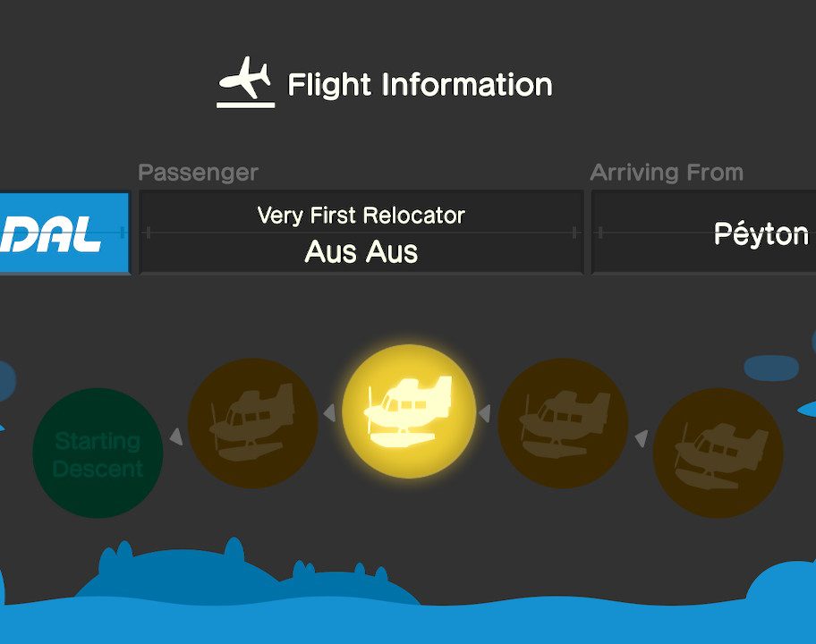Click the Very First Relocator title
Viewport: 816px width, 644px height.
pos(361,216)
